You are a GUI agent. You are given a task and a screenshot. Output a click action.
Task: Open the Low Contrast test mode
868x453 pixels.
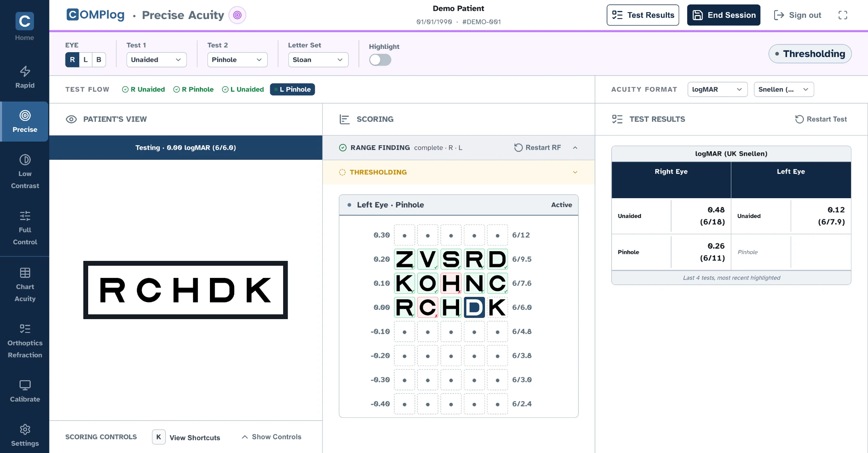point(25,171)
